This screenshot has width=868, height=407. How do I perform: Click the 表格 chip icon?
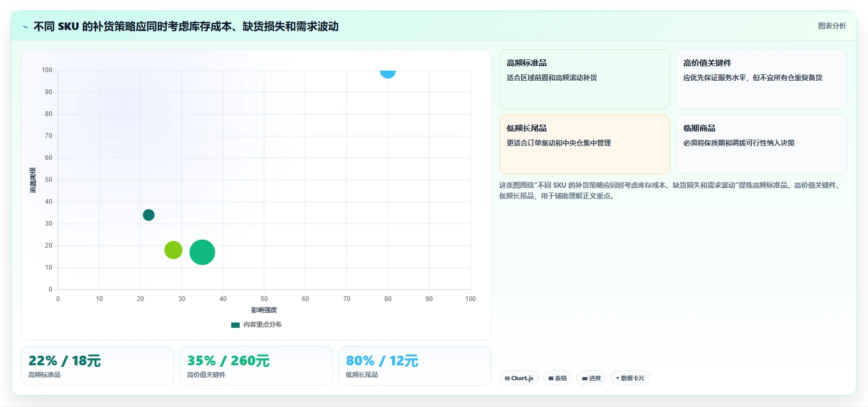(551, 378)
